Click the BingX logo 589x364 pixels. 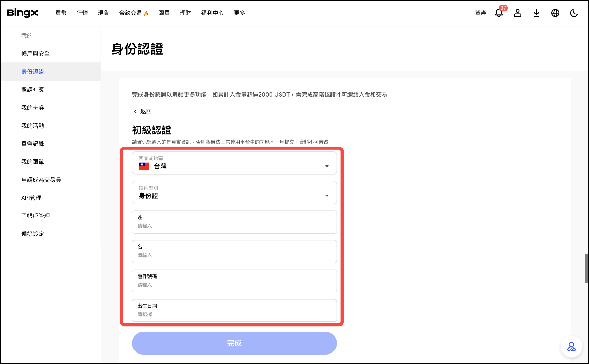point(23,13)
